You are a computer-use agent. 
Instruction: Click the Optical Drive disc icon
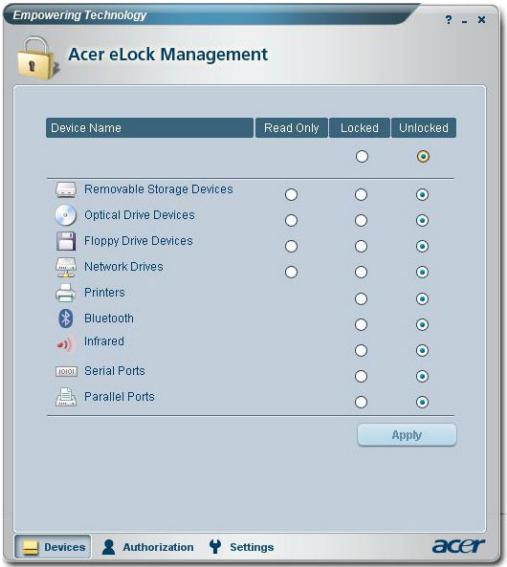66,215
